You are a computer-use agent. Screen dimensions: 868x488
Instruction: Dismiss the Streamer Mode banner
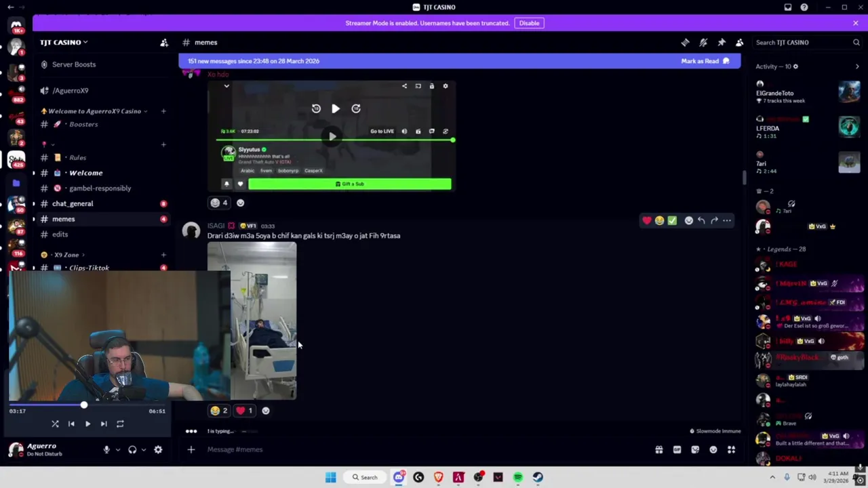(856, 23)
